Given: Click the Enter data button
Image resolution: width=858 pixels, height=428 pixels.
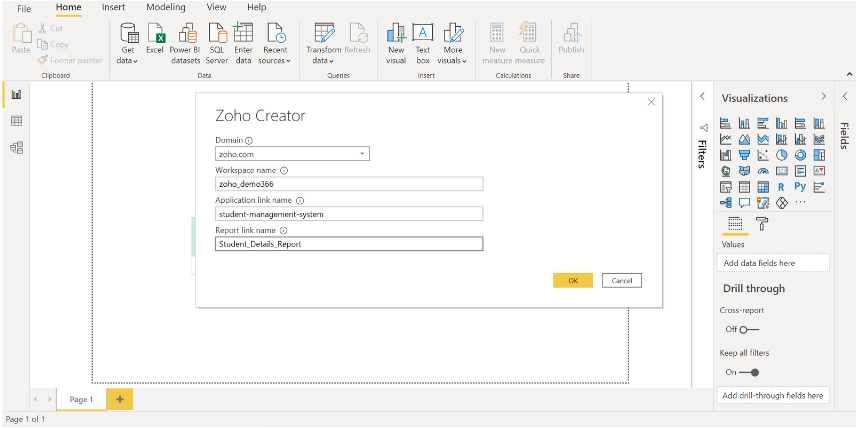Looking at the screenshot, I should [x=243, y=43].
